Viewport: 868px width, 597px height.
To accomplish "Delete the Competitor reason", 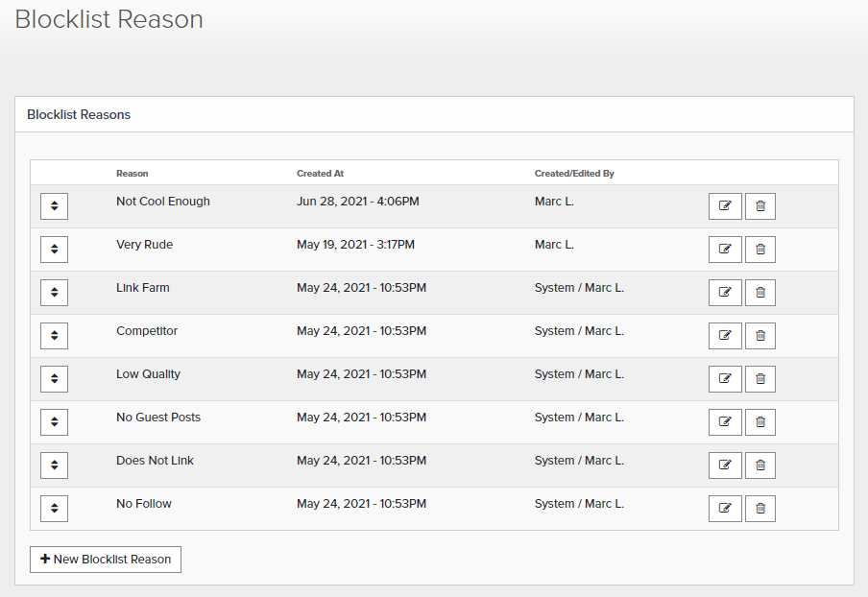I will pos(760,335).
